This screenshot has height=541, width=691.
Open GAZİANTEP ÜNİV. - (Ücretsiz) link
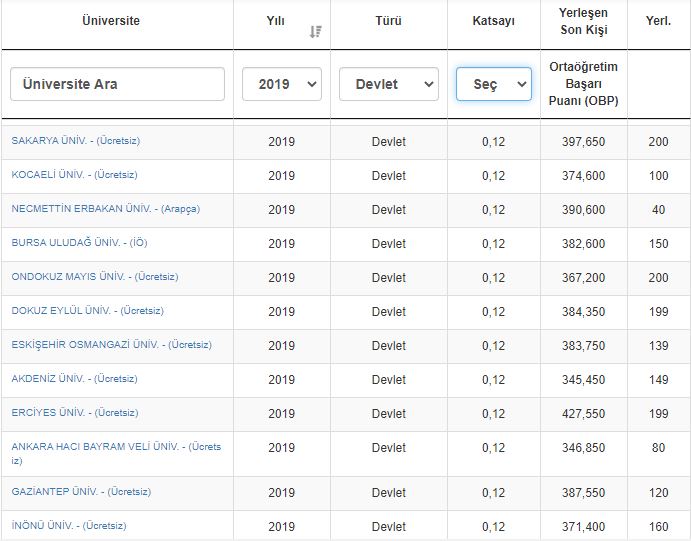pyautogui.click(x=81, y=492)
